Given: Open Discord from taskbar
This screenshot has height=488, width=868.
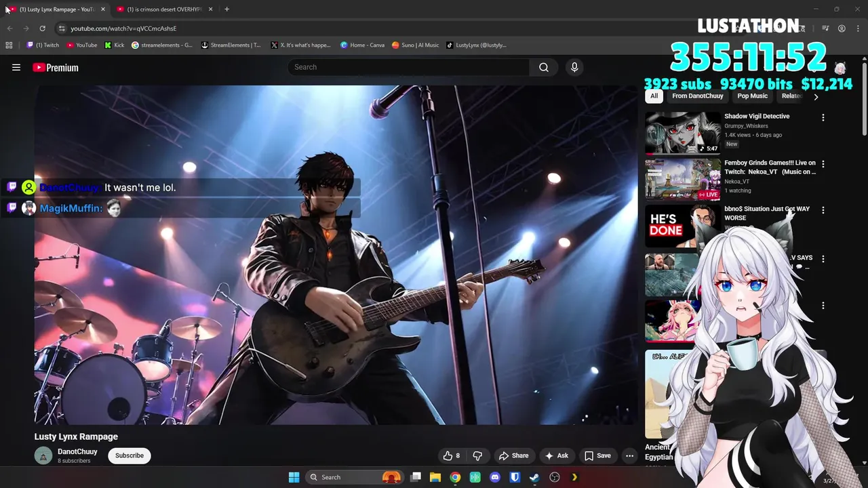Looking at the screenshot, I should click(x=495, y=477).
